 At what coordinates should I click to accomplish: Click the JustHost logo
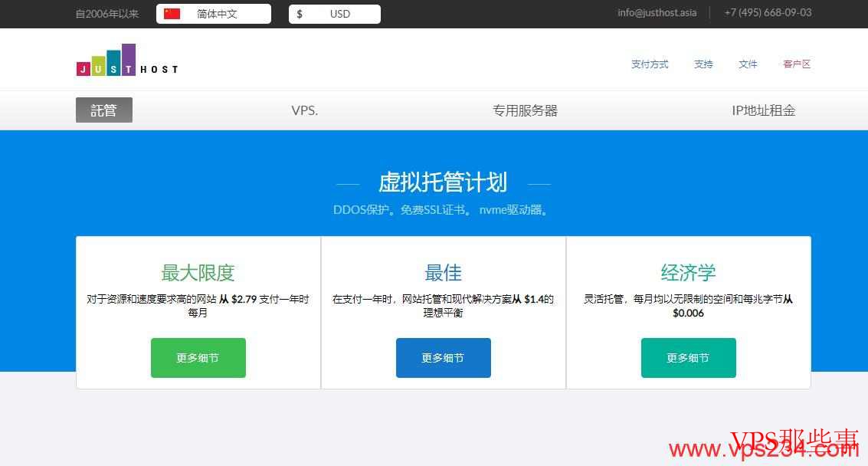(x=126, y=60)
